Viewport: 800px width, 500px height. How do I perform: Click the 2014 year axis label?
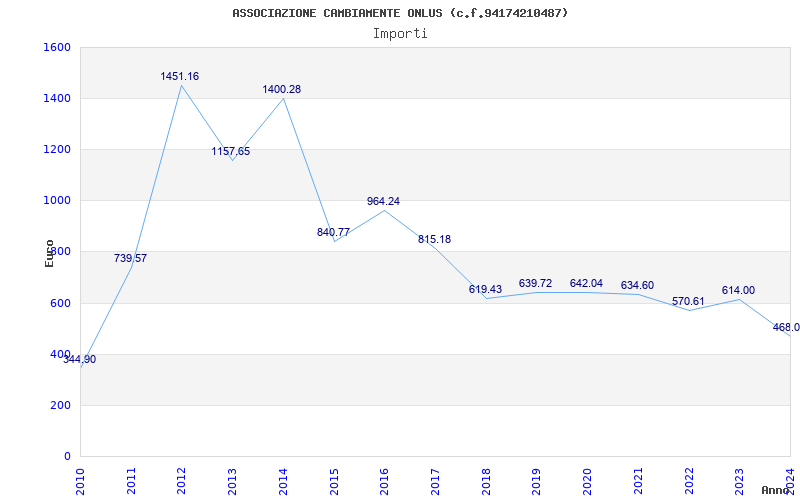pos(283,482)
